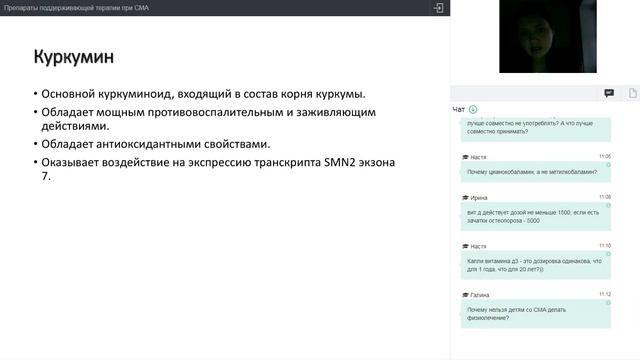Click the small circle icon on the цианокобаламин message
640x360 pixels.
pyautogui.click(x=608, y=165)
